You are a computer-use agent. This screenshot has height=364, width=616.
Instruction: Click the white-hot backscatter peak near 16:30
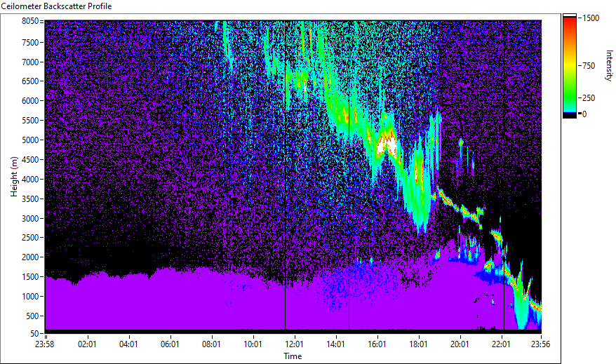click(386, 146)
